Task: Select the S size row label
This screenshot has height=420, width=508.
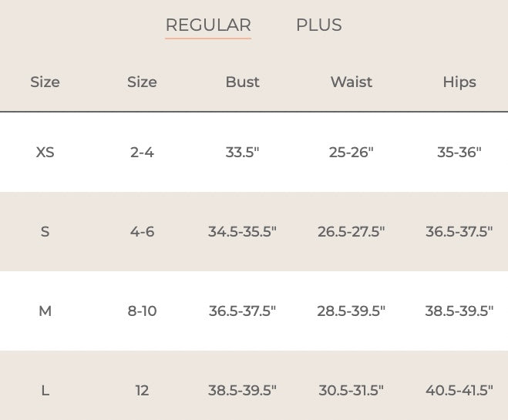Action: 45,231
